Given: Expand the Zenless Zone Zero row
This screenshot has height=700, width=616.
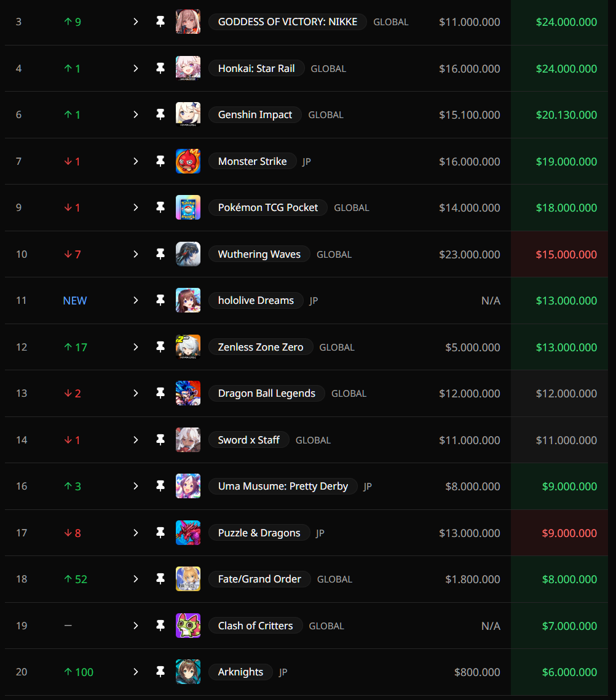Looking at the screenshot, I should click(136, 347).
